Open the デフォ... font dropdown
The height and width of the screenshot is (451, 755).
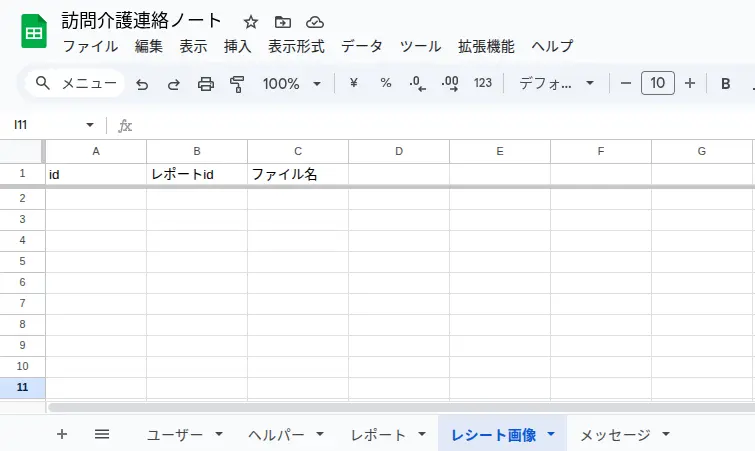click(x=556, y=84)
